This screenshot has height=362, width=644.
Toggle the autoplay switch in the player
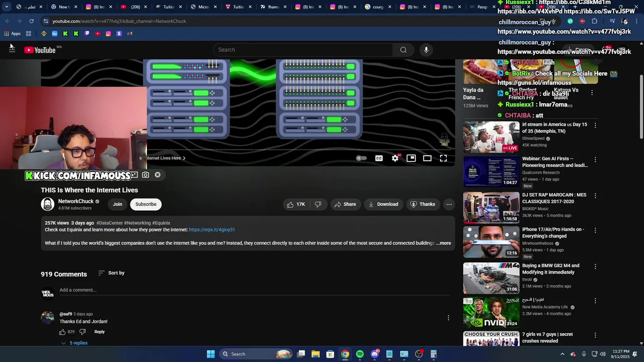tap(361, 158)
